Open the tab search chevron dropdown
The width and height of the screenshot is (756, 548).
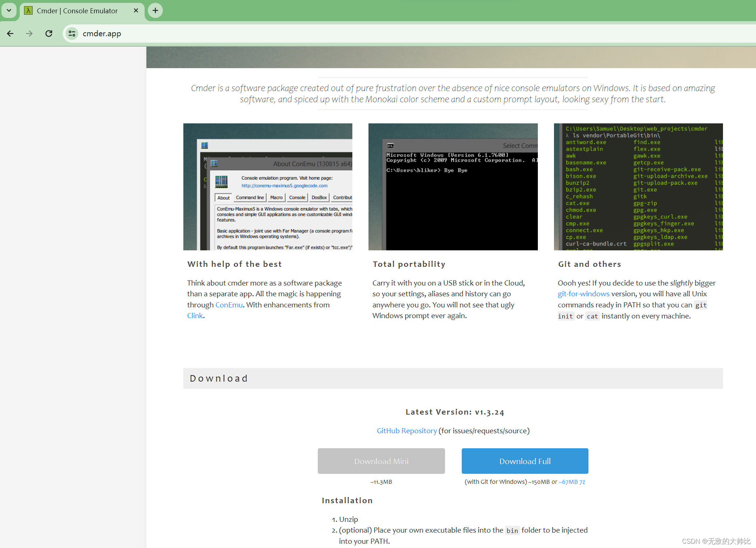pos(9,10)
